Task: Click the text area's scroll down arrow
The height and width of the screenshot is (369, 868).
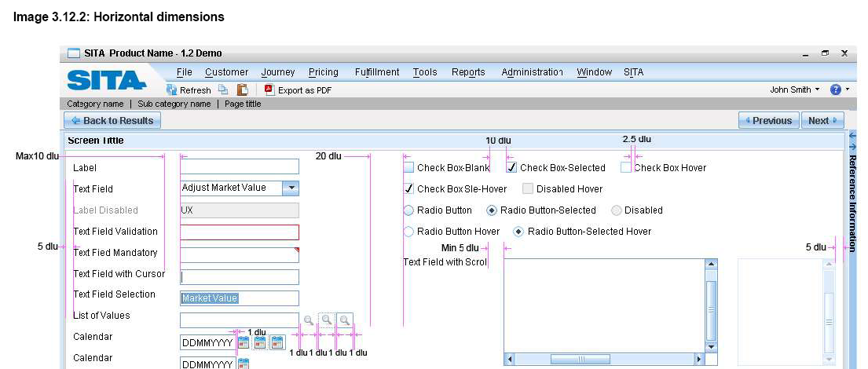Action: click(712, 347)
